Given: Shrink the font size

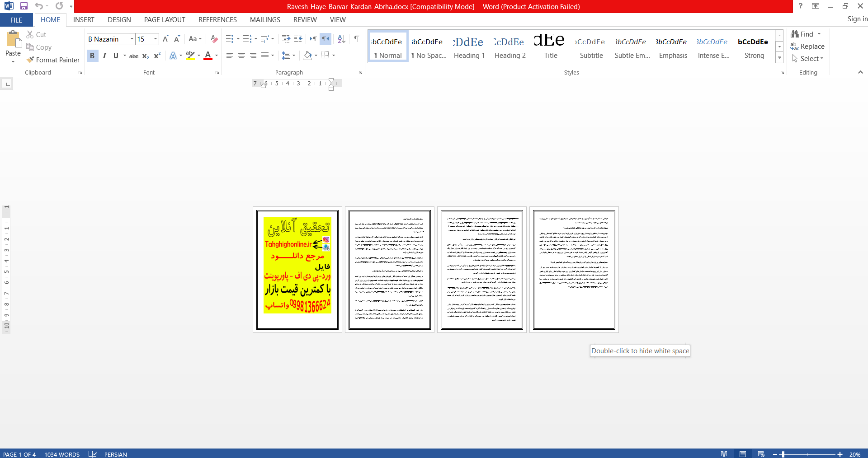Looking at the screenshot, I should (177, 39).
